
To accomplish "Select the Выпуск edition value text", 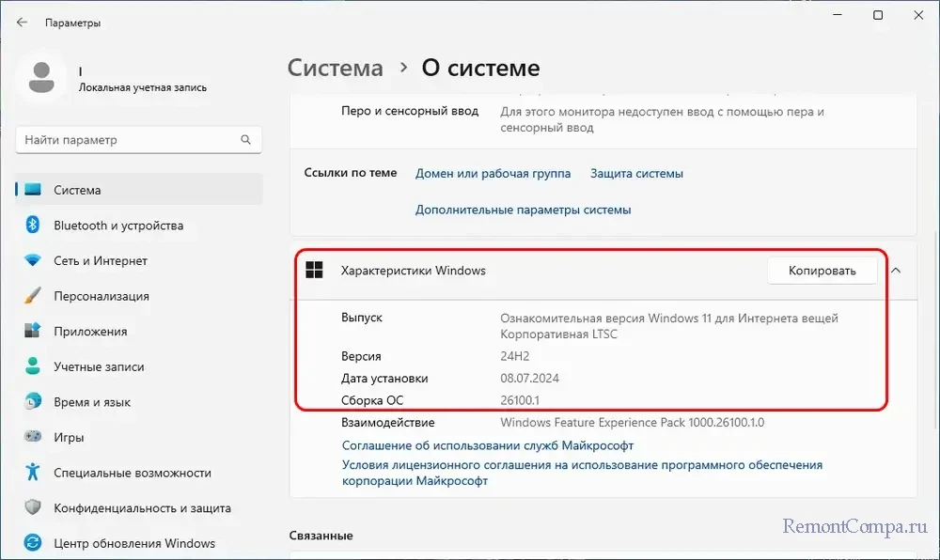I will tap(669, 326).
